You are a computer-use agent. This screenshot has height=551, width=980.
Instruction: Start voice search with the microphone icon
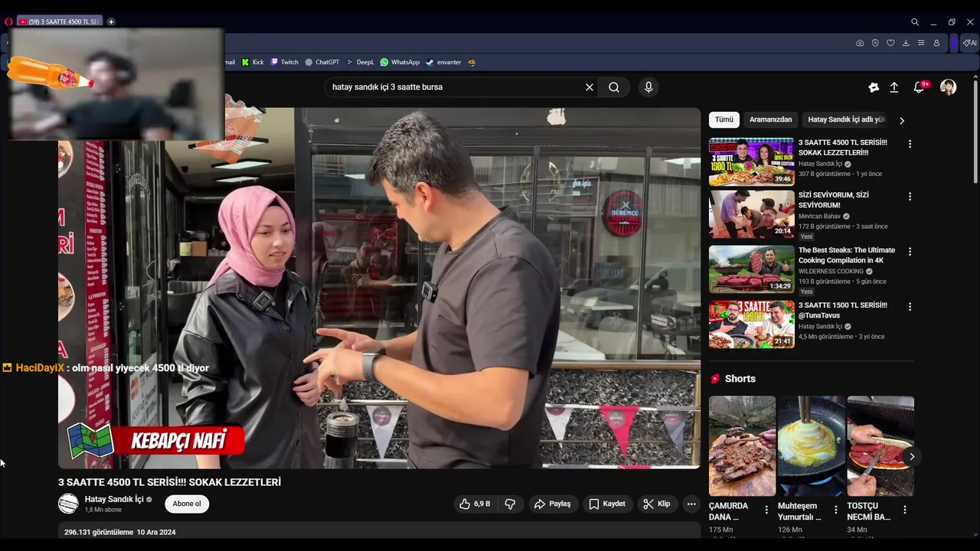[x=648, y=87]
